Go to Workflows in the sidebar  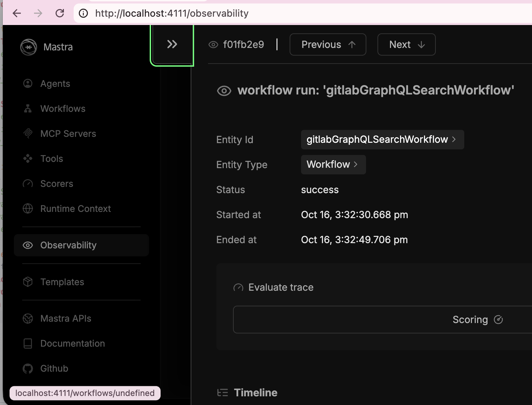(x=63, y=109)
